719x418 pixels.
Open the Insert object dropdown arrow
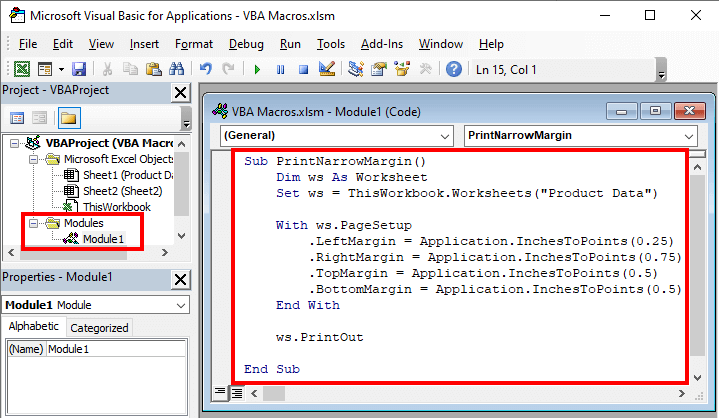(x=61, y=70)
